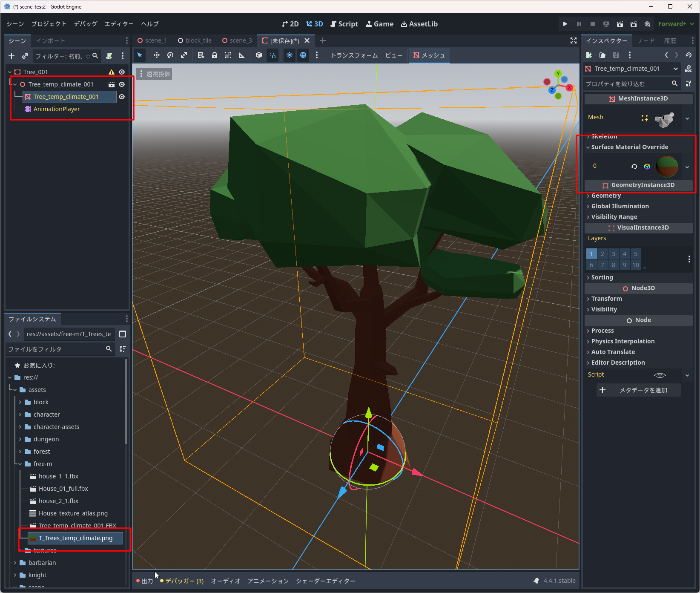Toggle the environment preview globe icon
The height and width of the screenshot is (593, 700).
[303, 55]
